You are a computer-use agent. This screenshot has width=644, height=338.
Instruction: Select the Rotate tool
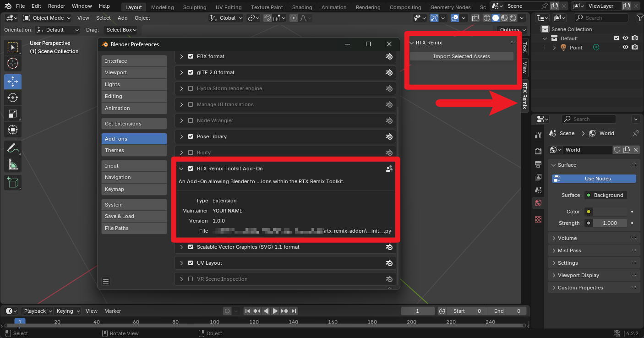13,98
